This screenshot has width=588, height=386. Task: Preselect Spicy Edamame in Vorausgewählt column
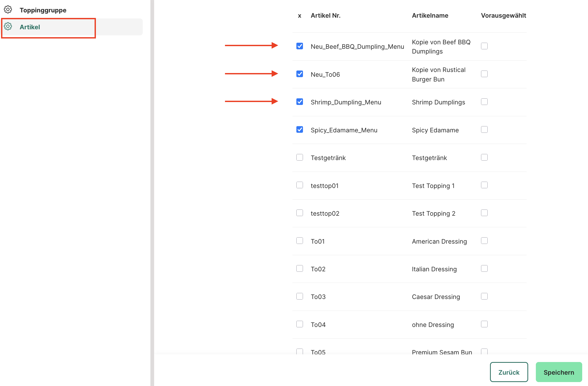tap(484, 129)
